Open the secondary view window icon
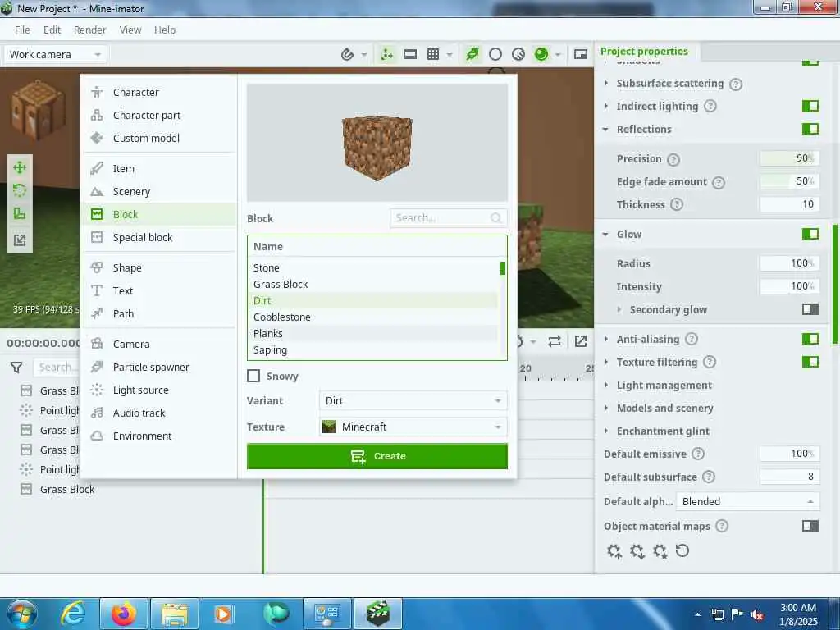Viewport: 840px width, 630px height. 581,54
